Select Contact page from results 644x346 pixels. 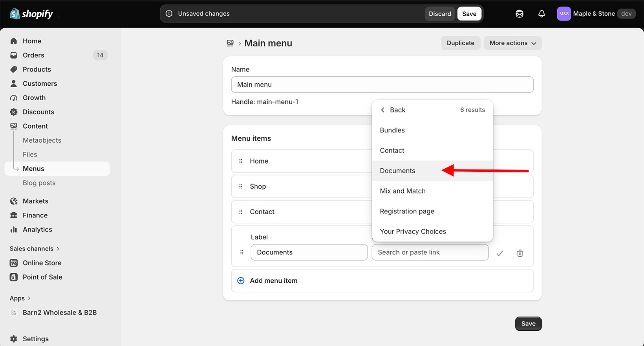432,151
